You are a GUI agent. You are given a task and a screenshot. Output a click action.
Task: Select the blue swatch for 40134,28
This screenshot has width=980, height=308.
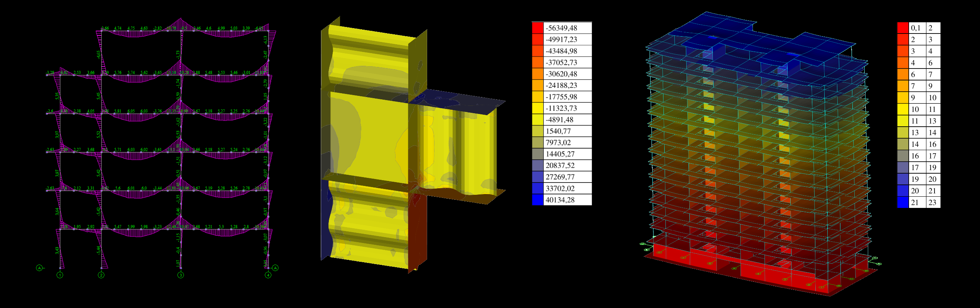click(x=537, y=200)
